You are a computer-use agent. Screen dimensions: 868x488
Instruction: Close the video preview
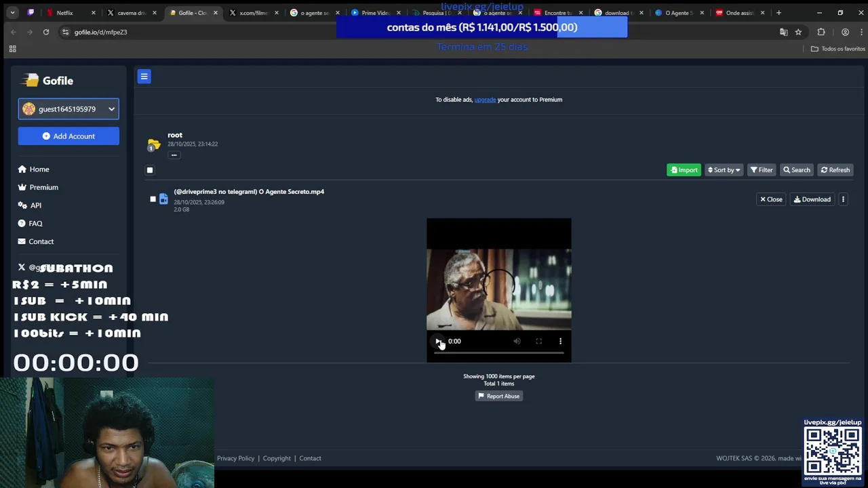coord(771,199)
